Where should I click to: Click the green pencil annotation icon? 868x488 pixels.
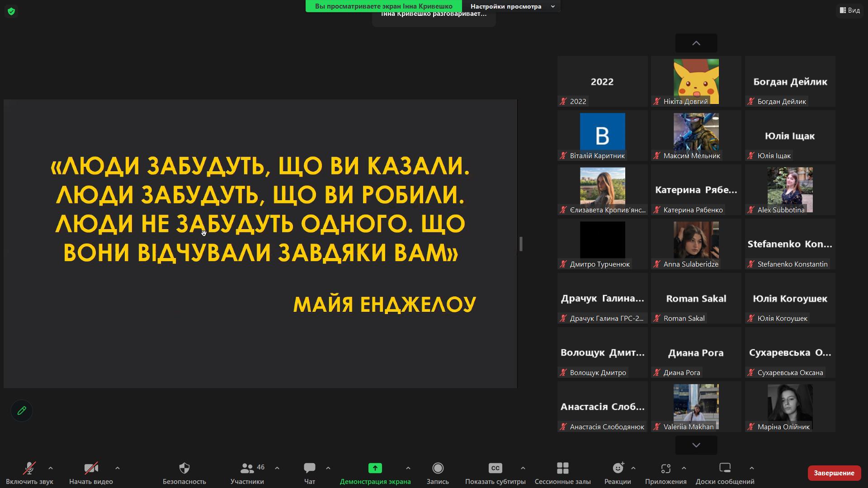point(22,411)
